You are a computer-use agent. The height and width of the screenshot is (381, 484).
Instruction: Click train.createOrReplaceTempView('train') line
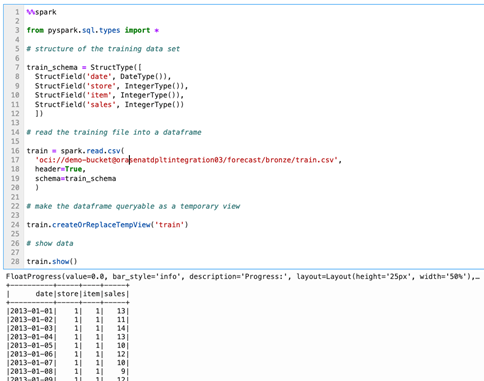click(107, 225)
